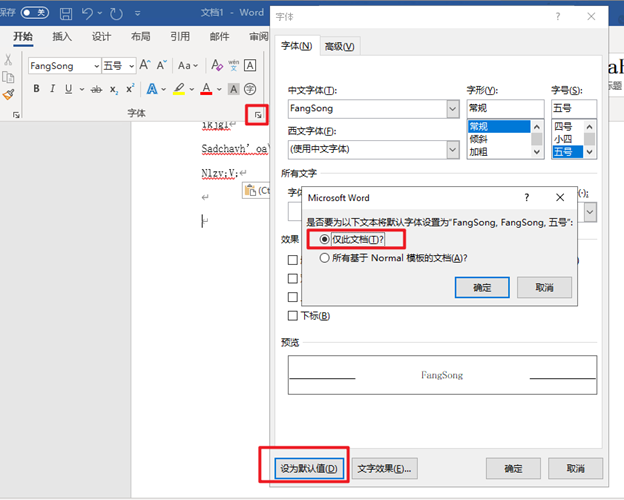Click the Decrease Font Size icon
The height and width of the screenshot is (500, 624).
pos(161,65)
